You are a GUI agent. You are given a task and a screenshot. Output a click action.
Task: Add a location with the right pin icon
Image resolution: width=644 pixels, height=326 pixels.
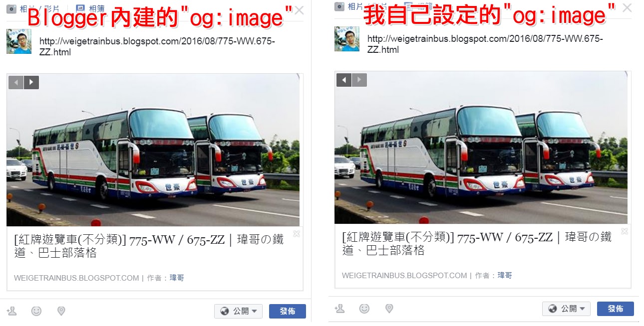[389, 309]
